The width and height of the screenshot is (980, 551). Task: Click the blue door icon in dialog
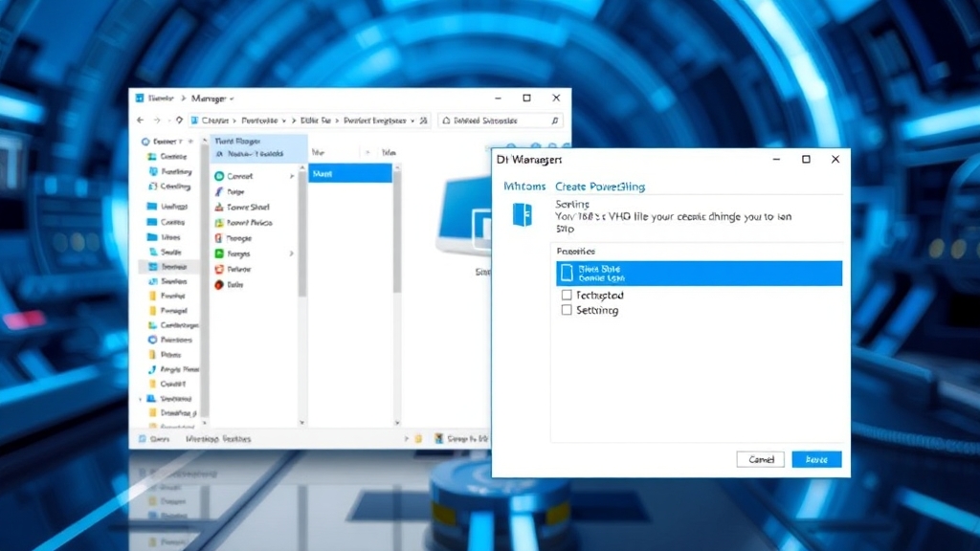[522, 214]
